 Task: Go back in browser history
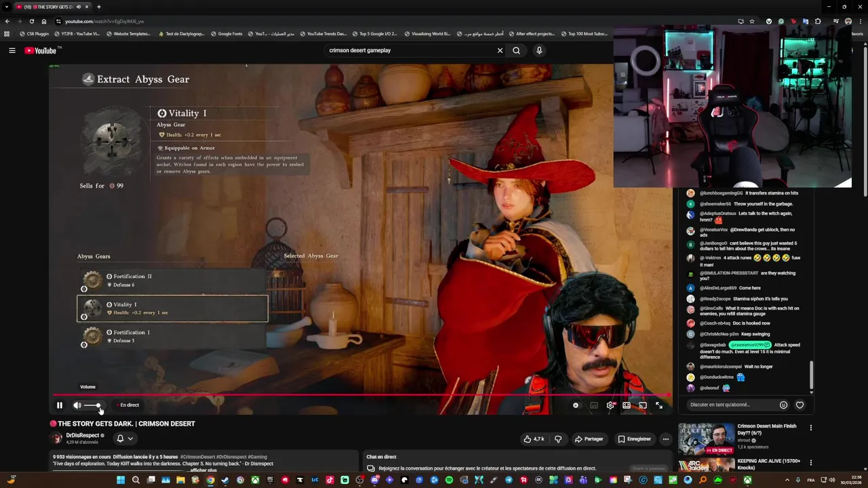[7, 21]
